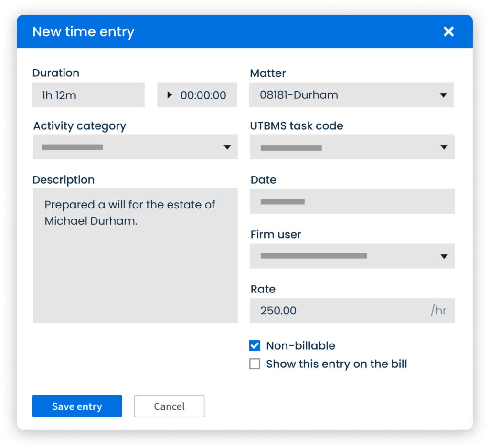Open the Matter dropdown showing 08181-Durham
Image resolution: width=489 pixels, height=448 pixels.
(351, 95)
